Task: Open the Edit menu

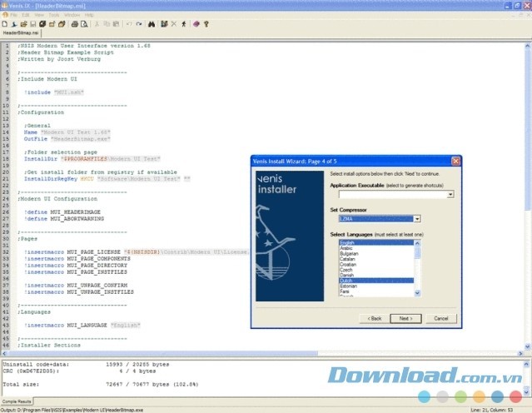Action: tap(26, 15)
